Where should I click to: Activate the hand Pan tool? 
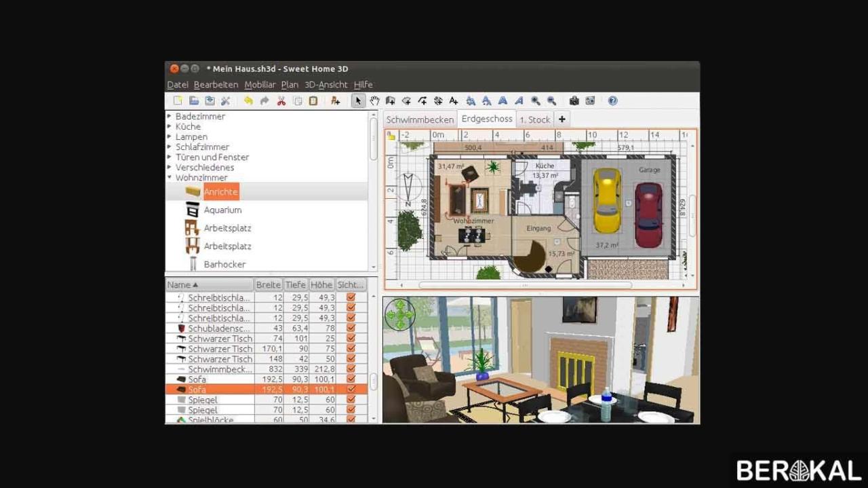pyautogui.click(x=374, y=100)
